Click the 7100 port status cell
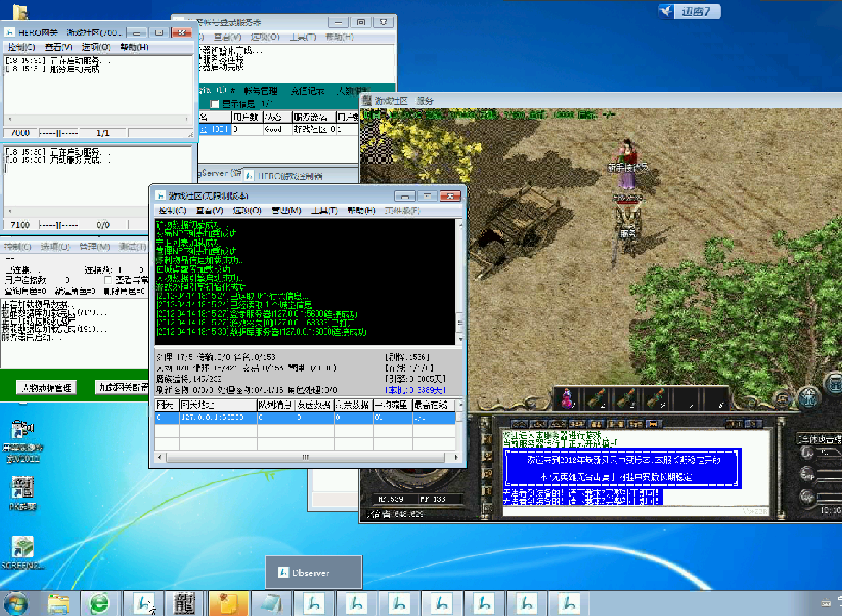Screen dimensions: 842x616 click(x=20, y=225)
